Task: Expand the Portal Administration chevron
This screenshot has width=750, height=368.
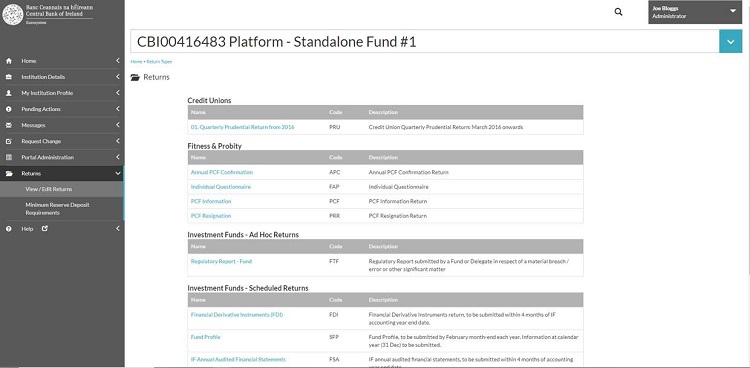Action: [x=118, y=157]
